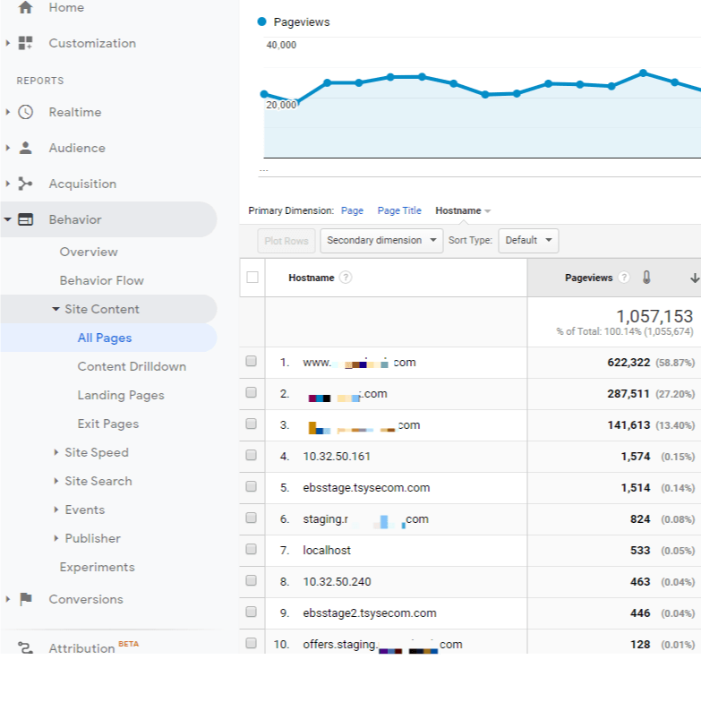701x728 pixels.
Task: Switch primary dimension to Page Title
Action: click(399, 210)
